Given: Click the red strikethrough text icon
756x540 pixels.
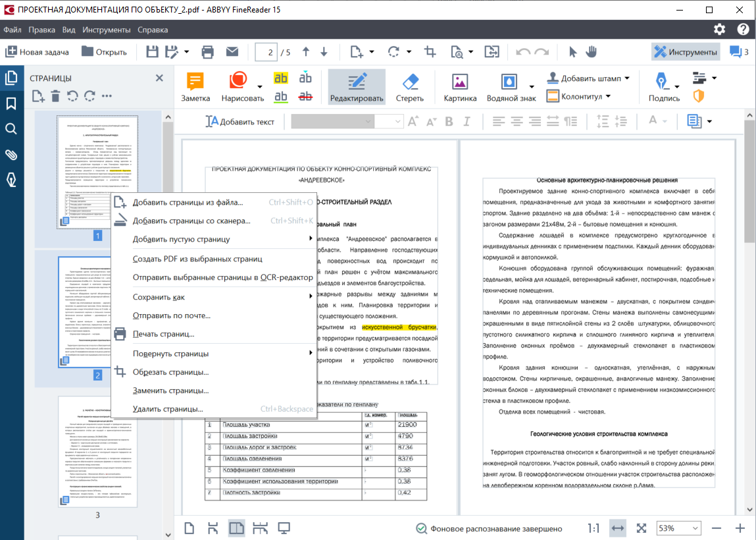Looking at the screenshot, I should 305,96.
